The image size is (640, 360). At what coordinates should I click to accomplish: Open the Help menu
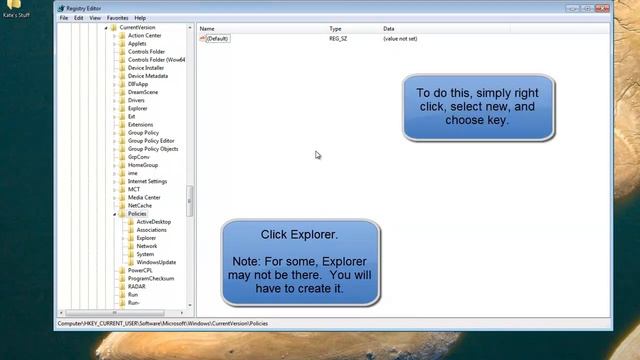pos(140,18)
